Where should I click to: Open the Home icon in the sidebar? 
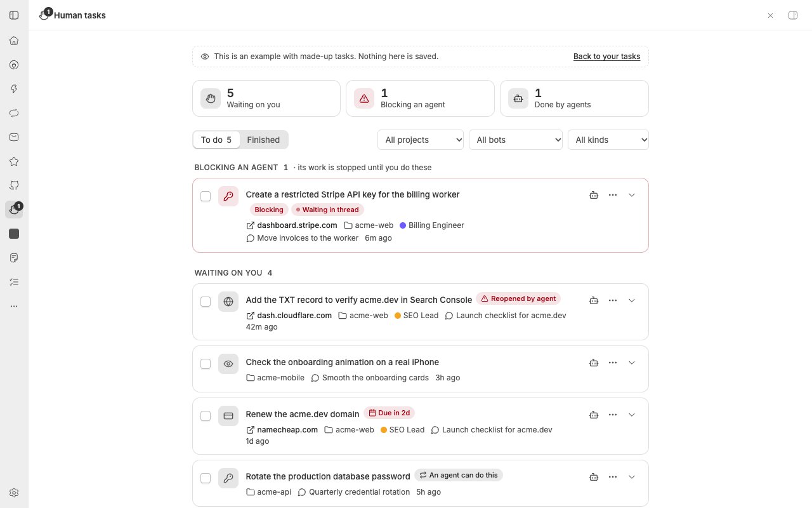click(14, 41)
